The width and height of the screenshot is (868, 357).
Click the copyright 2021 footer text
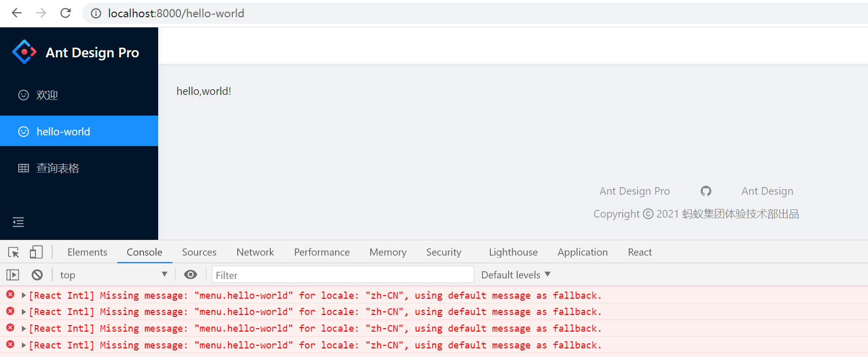click(696, 214)
